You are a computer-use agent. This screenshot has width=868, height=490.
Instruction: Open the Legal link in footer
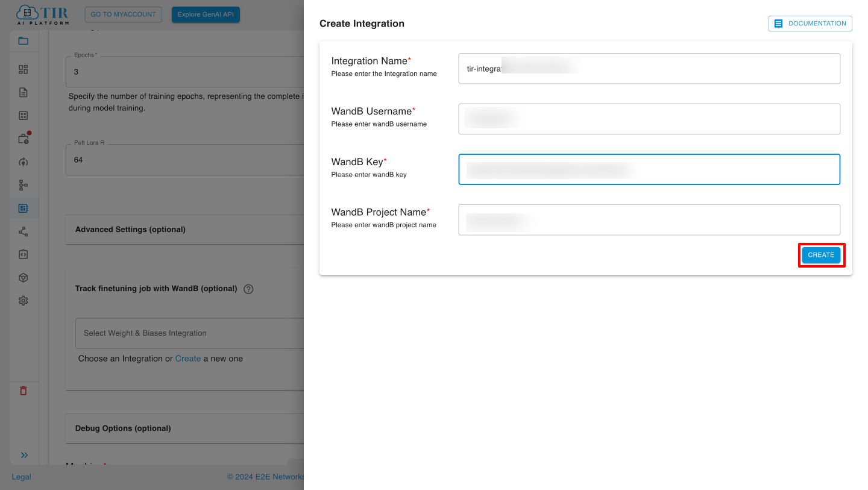(22, 477)
